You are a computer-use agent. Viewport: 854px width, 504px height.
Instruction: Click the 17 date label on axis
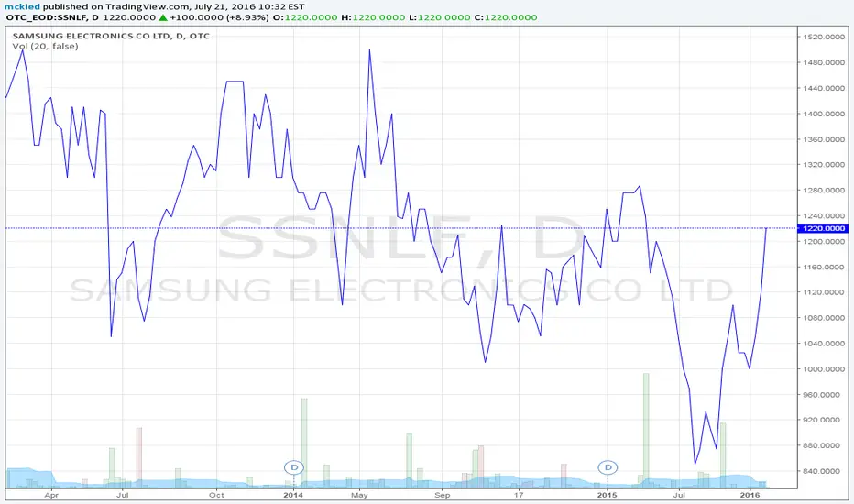pyautogui.click(x=519, y=495)
